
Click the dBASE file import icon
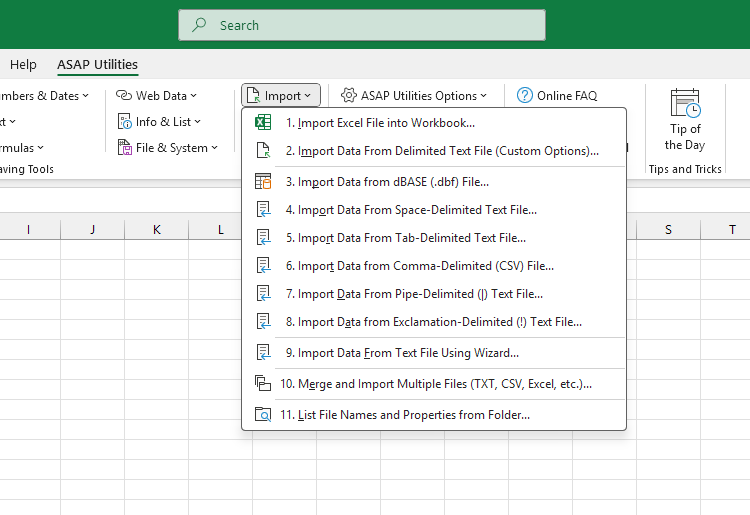click(x=263, y=182)
